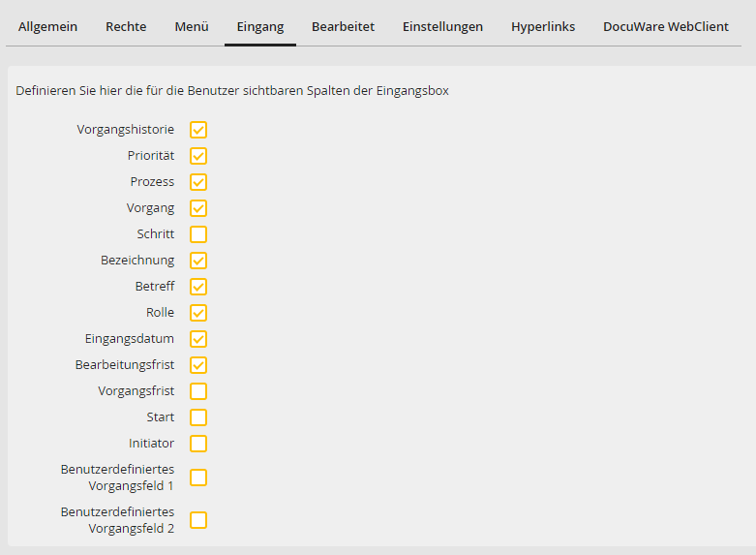Image resolution: width=756 pixels, height=555 pixels.
Task: Uncheck the Vorgangshistorie checkbox
Action: (198, 130)
